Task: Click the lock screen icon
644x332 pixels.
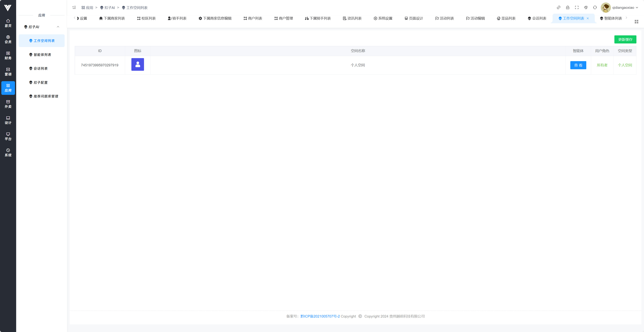Action: tap(568, 8)
